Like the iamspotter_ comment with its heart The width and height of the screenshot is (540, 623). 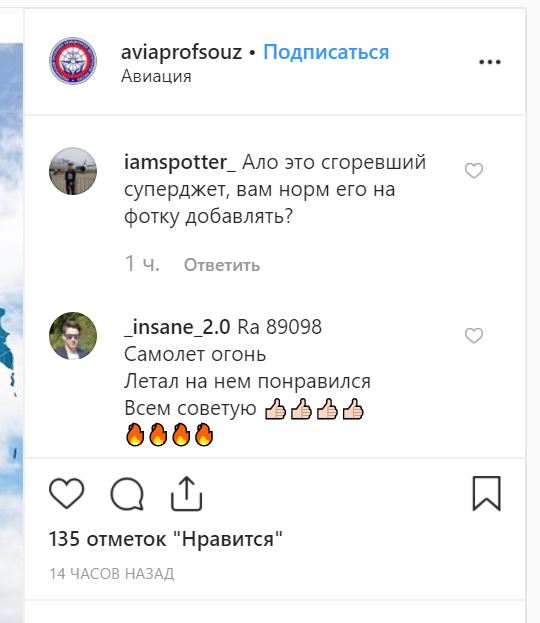click(x=474, y=170)
